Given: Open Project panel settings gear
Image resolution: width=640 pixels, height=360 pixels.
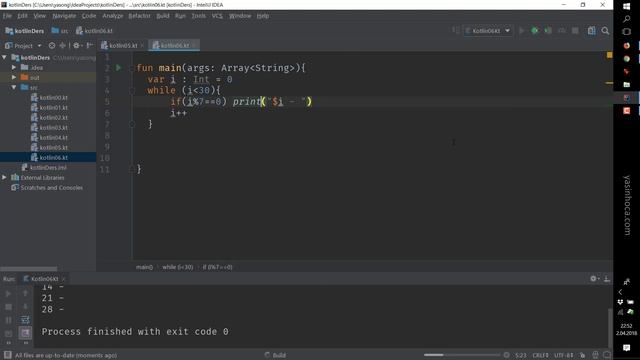Looking at the screenshot, I should tap(76, 46).
